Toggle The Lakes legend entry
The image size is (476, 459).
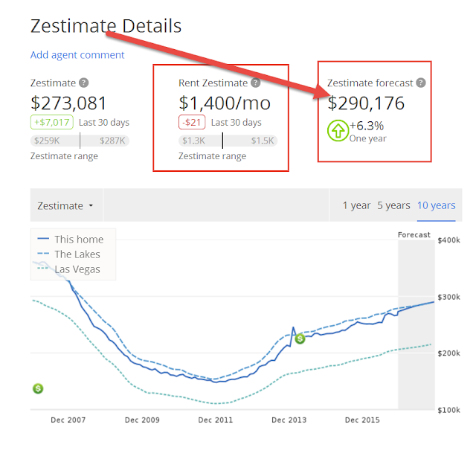68,254
